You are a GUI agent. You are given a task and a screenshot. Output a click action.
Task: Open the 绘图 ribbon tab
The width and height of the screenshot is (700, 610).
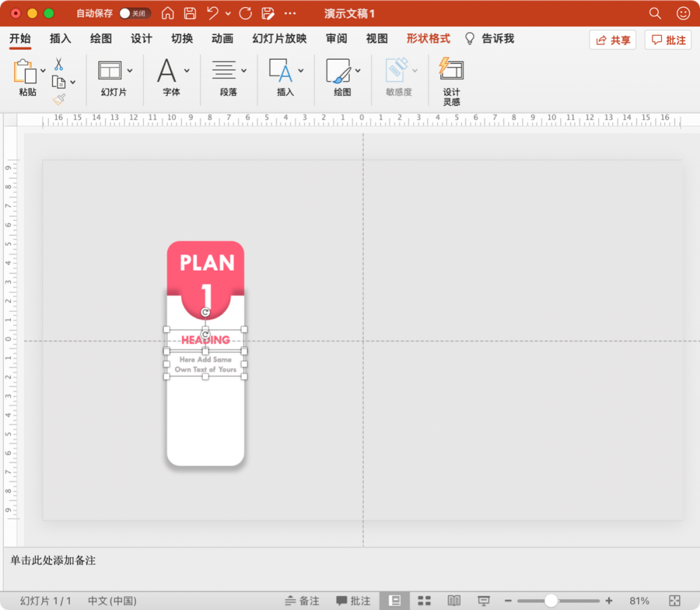pos(101,39)
